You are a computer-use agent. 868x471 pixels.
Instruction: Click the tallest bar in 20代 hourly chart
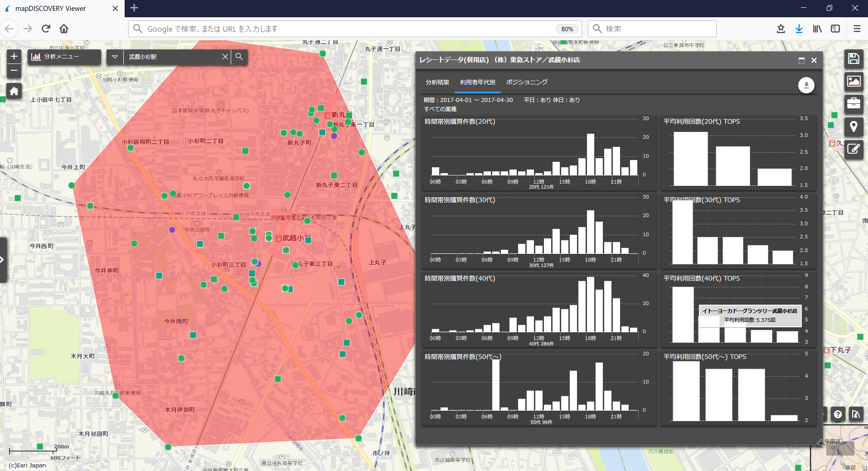point(590,155)
